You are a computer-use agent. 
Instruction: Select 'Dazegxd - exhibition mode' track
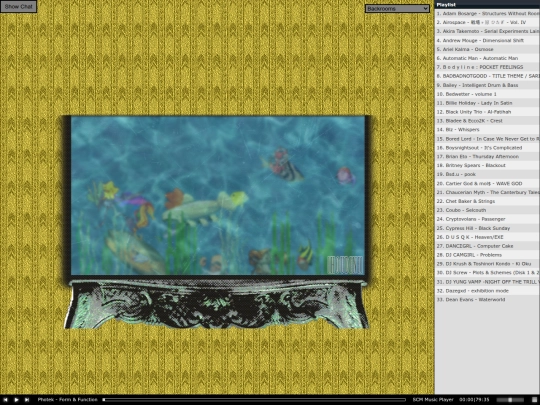pos(487,291)
